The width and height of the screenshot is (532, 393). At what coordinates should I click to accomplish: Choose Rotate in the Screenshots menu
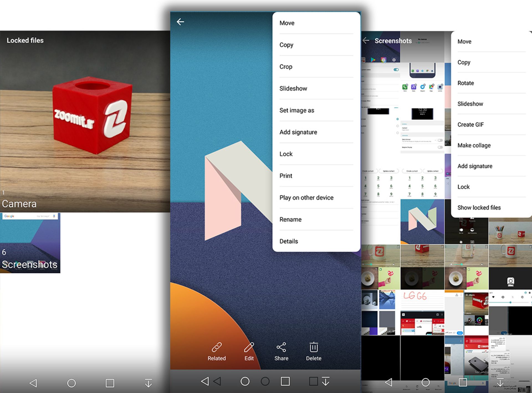(x=491, y=83)
